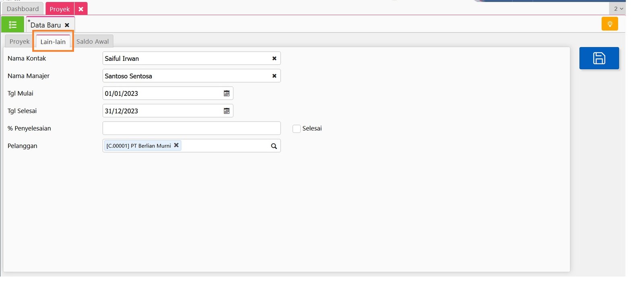Open the Saldo Awal tab
644x298 pixels.
[x=93, y=41]
